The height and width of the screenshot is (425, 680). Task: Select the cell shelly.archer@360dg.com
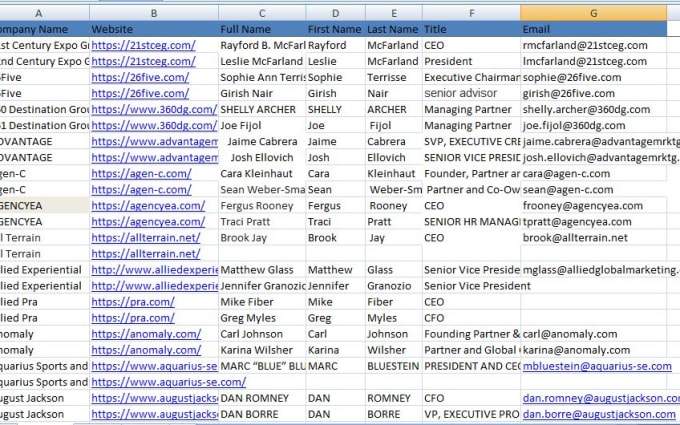[x=593, y=109]
